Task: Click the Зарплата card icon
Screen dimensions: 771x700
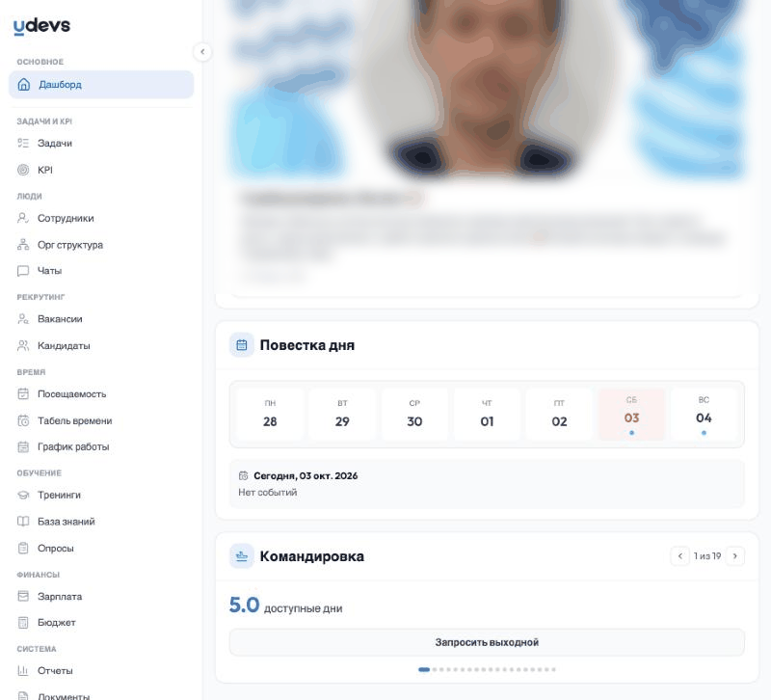Action: (23, 596)
